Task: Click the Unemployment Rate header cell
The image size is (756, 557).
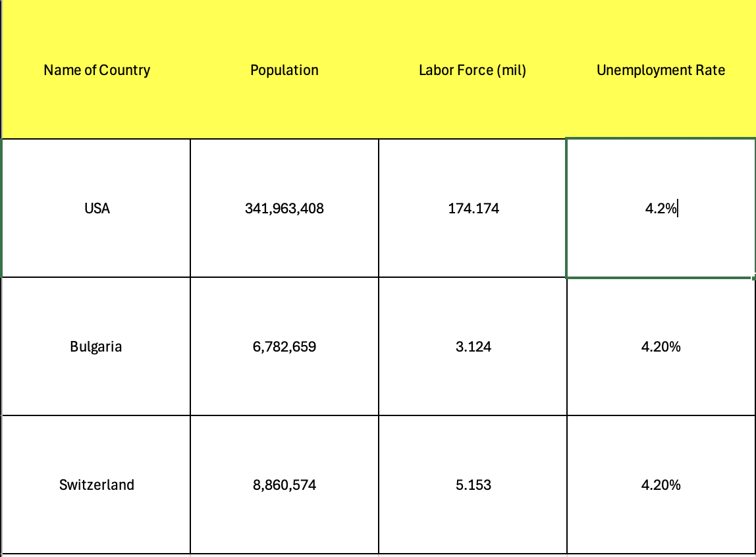Action: click(661, 70)
